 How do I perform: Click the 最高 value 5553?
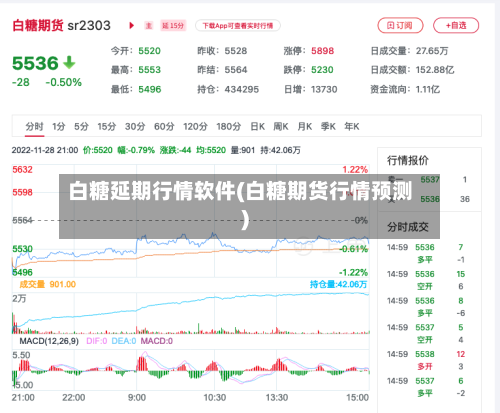point(149,70)
